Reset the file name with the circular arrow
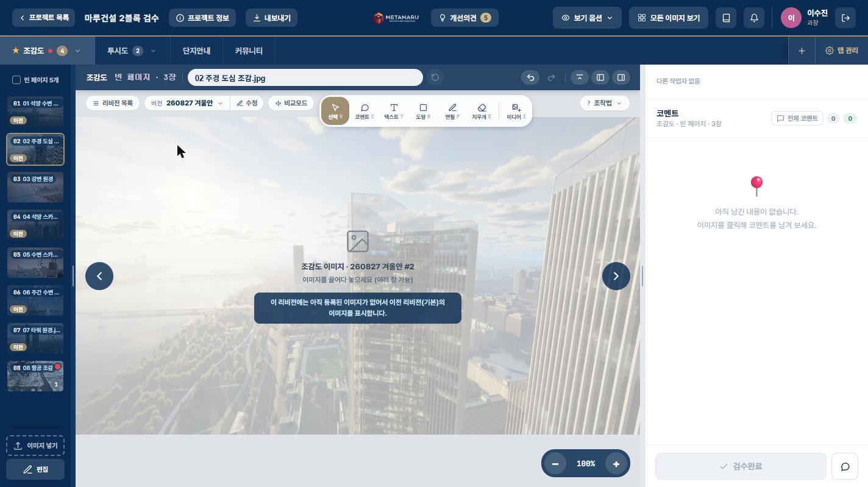This screenshot has height=487, width=868. tap(435, 77)
